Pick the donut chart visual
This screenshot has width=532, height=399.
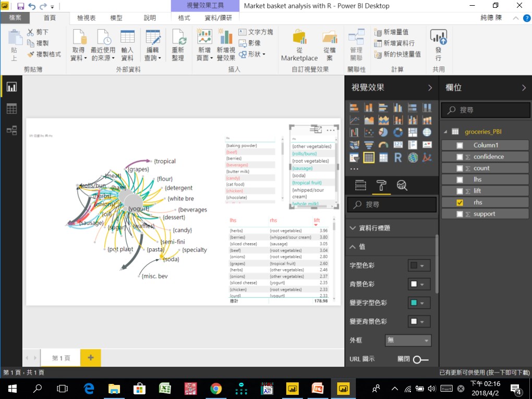398,132
